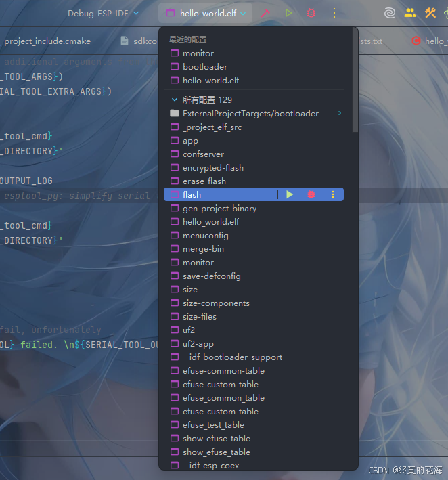
Task: Debug the flash configuration bug icon
Action: click(311, 194)
